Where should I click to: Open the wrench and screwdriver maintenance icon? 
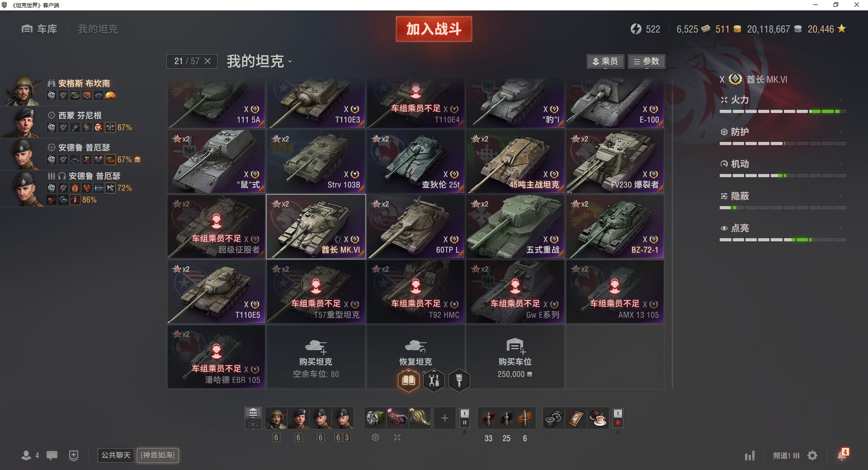coord(434,381)
